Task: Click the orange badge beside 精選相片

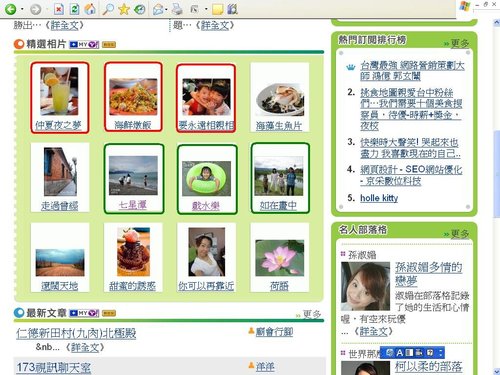Action: 109,45
